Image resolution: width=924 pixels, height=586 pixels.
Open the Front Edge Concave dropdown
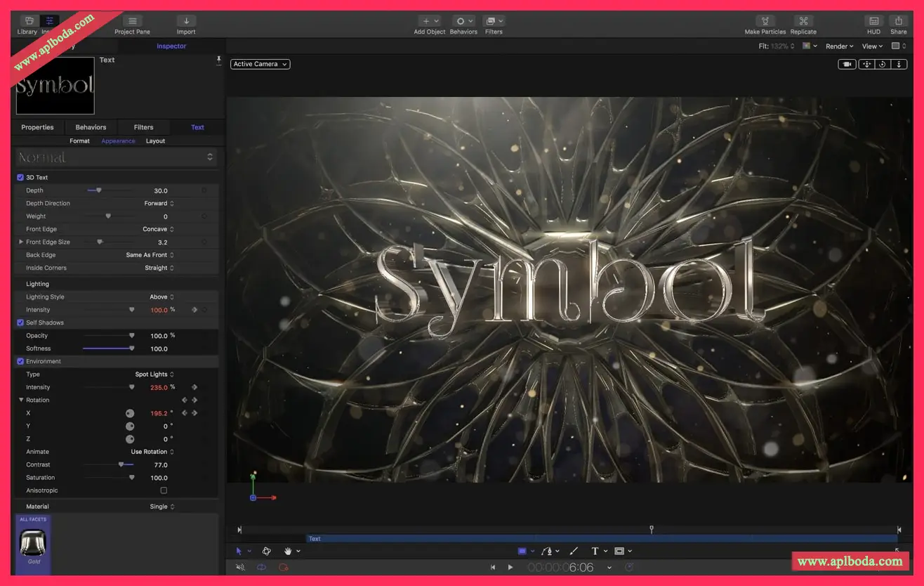pos(158,229)
